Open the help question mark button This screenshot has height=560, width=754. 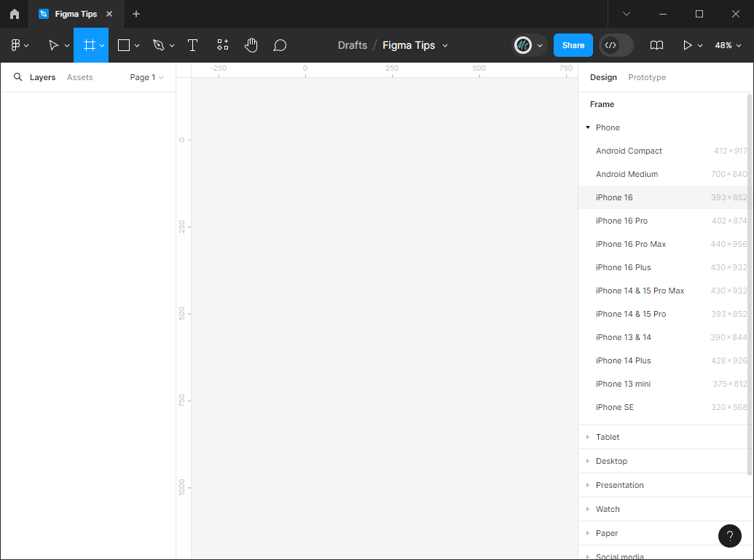click(x=729, y=535)
